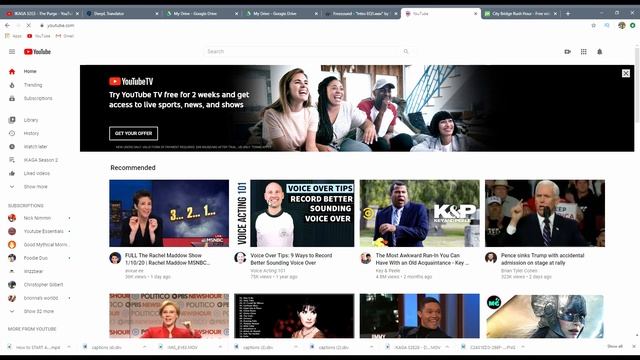Switch to the City Bridge Rush Hour tab
Viewport: 640px width, 360px height.
click(521, 13)
